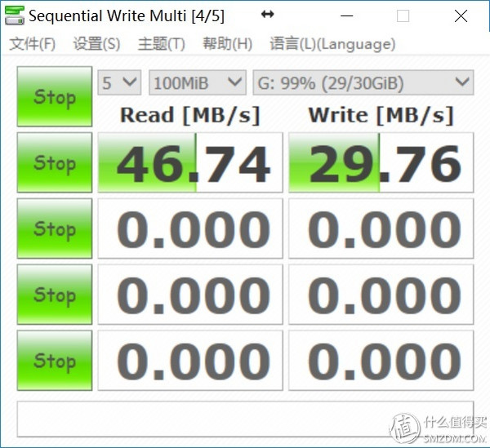Open the 文件(F) menu
Viewport: 490px width, 448px height.
tap(33, 44)
